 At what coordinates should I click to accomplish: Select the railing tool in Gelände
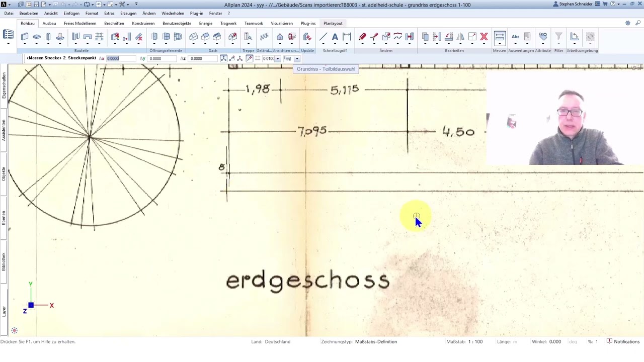264,37
